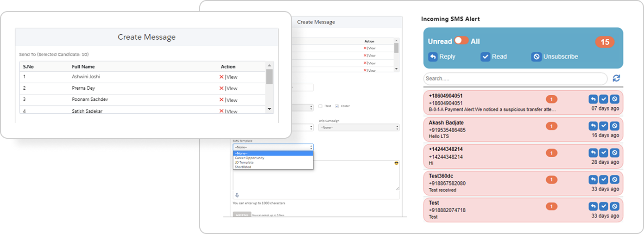644x234 pixels.
Task: Refresh the incoming SMS list
Action: click(x=616, y=79)
